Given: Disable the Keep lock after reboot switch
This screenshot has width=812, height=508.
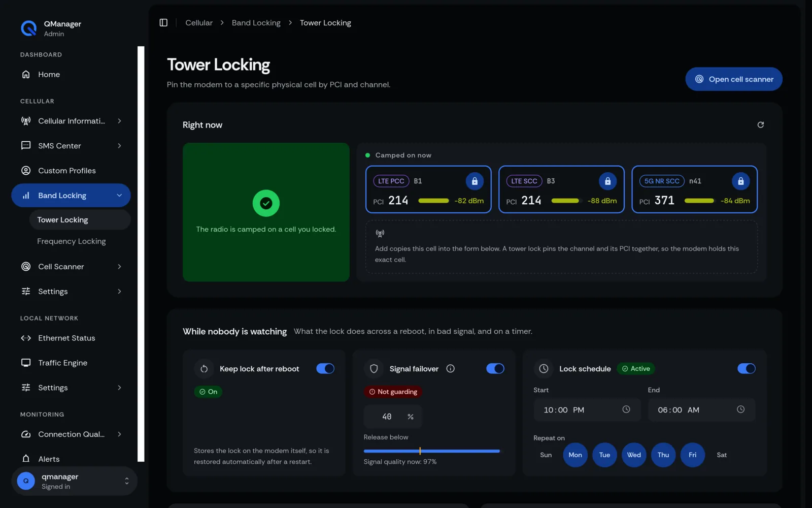Looking at the screenshot, I should (325, 369).
